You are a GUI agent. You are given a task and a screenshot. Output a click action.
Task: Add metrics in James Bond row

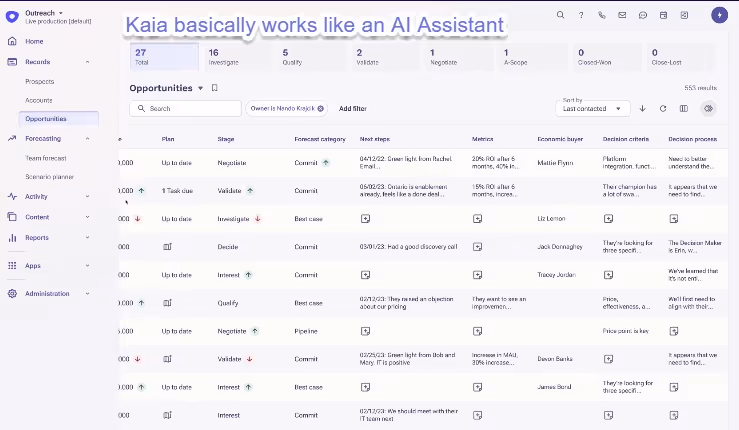pyautogui.click(x=477, y=387)
